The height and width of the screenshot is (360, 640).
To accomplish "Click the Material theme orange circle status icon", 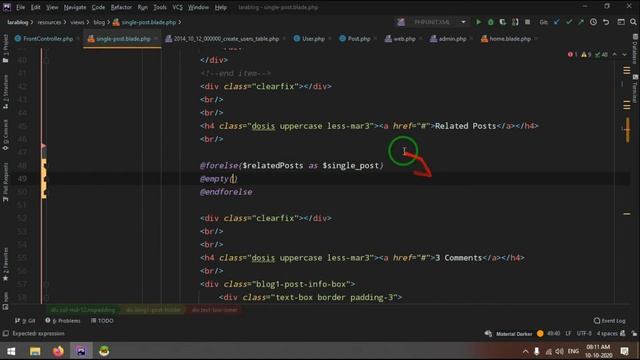I will 540,333.
